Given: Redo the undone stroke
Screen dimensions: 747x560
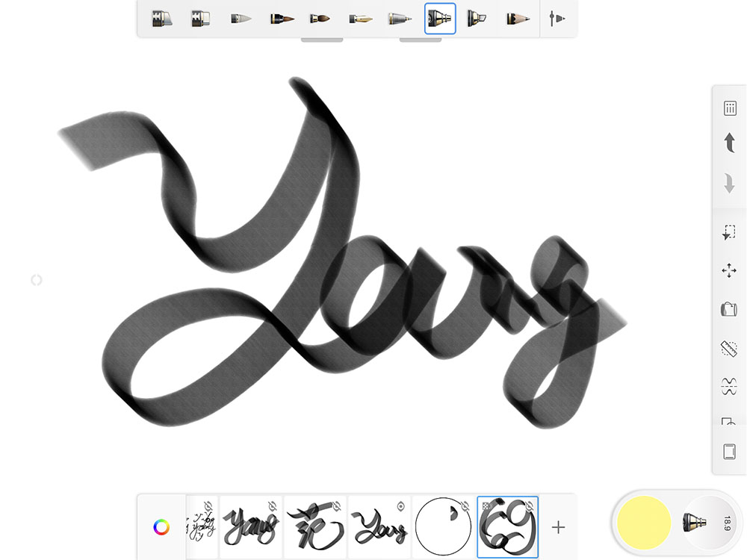Looking at the screenshot, I should point(730,183).
